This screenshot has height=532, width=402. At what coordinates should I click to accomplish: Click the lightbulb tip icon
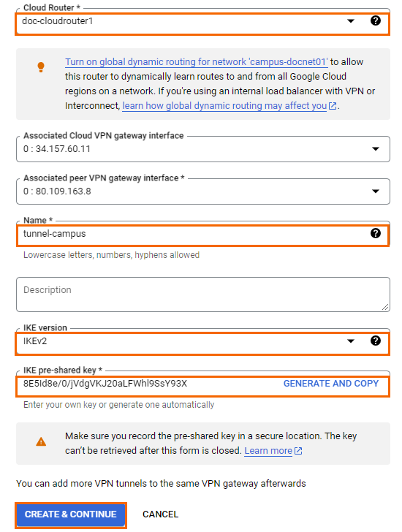point(41,66)
